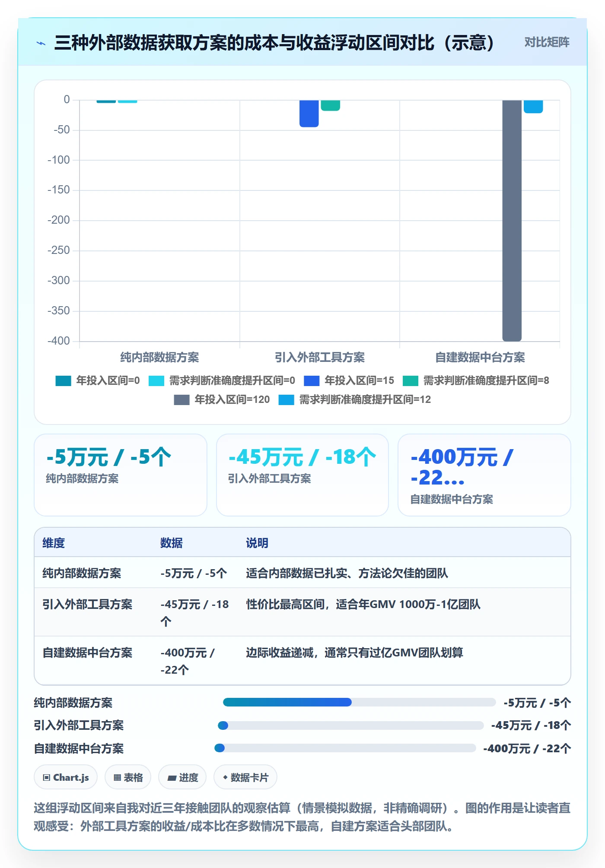The image size is (605, 868).
Task: Toggle legend swatch 年投入区间=15
Action: pos(312,381)
